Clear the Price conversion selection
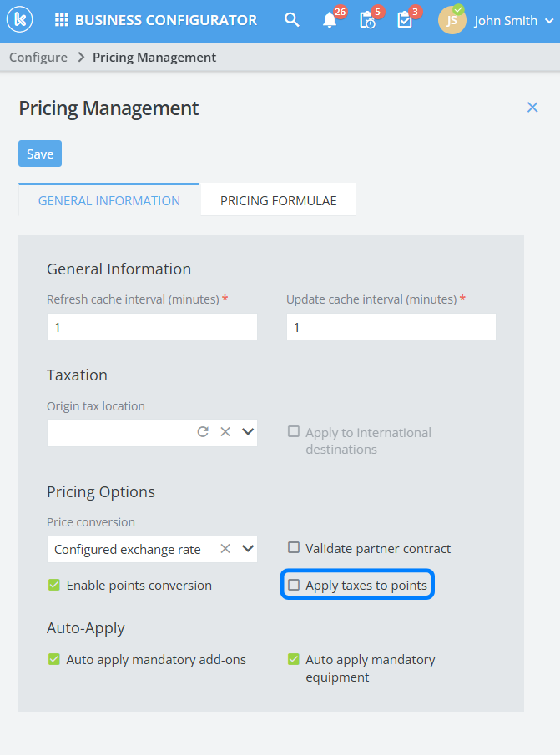Screen dimensions: 560x755 [x=225, y=549]
